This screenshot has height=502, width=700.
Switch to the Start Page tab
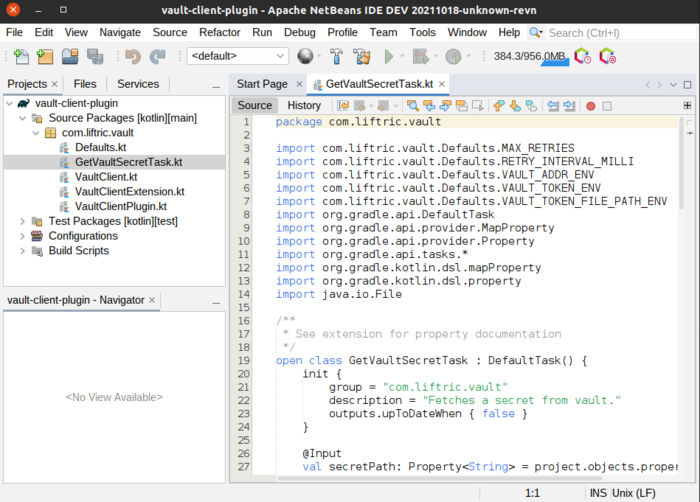coord(262,84)
